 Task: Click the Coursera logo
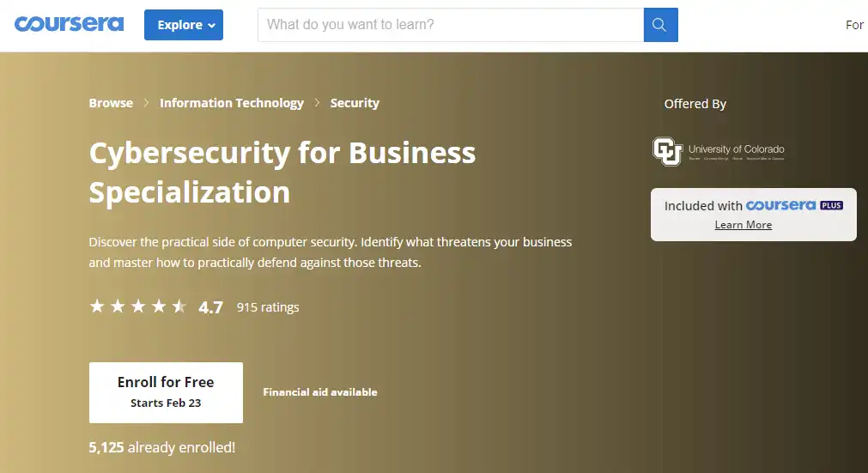[x=69, y=24]
